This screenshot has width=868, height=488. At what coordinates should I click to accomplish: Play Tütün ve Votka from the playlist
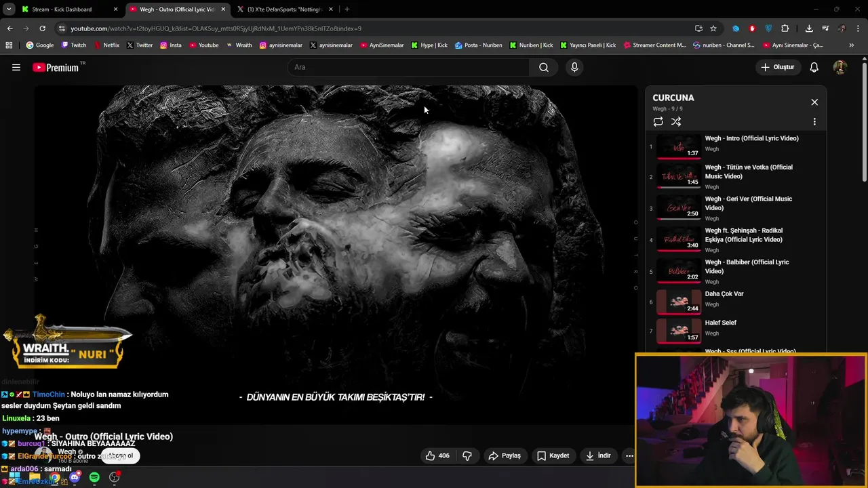tap(736, 176)
